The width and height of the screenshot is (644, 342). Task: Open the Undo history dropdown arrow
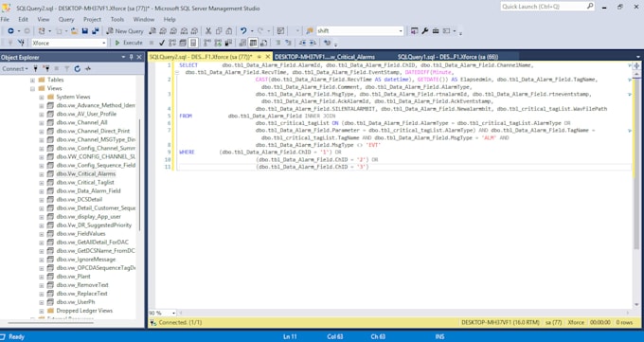point(251,31)
